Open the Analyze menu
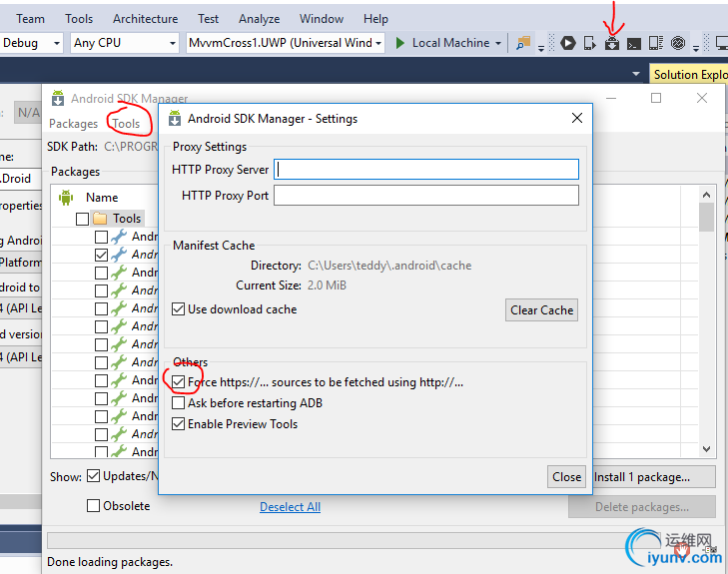Image resolution: width=728 pixels, height=574 pixels. (259, 19)
